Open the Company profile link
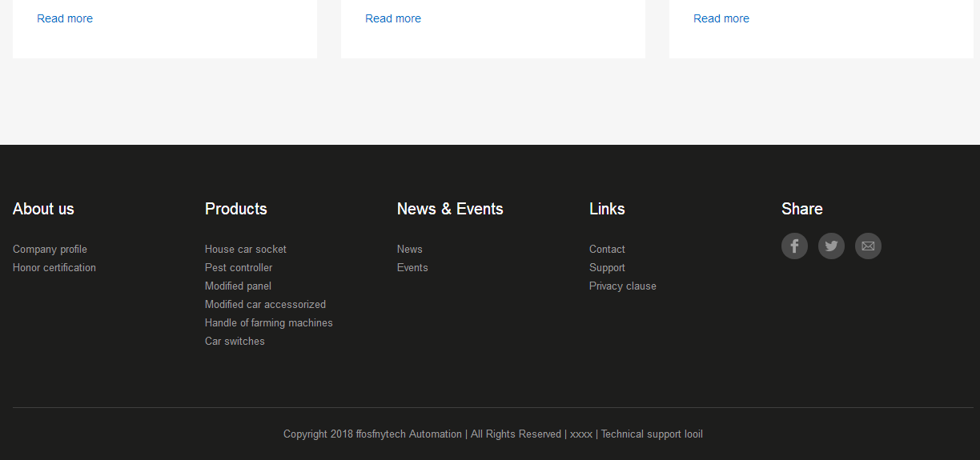This screenshot has height=460, width=980. pos(50,250)
